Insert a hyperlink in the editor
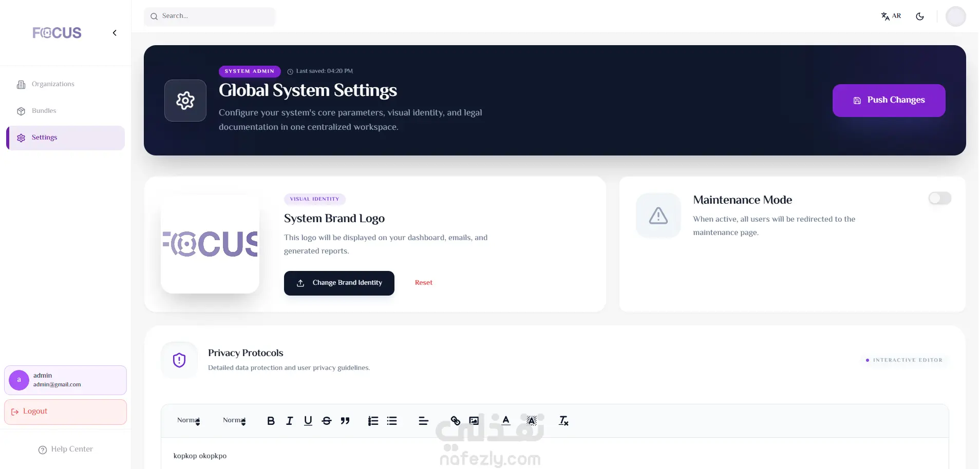This screenshot has width=980, height=469. tap(456, 421)
